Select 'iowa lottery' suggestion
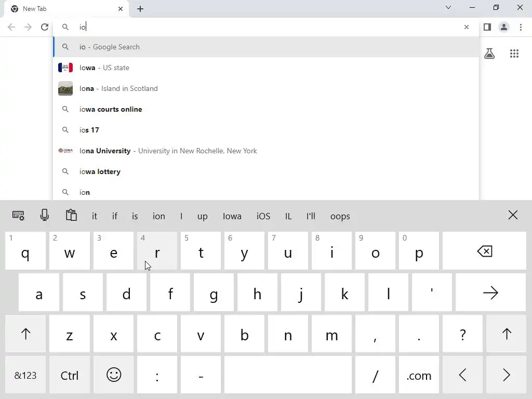Image resolution: width=532 pixels, height=399 pixels. [267, 171]
